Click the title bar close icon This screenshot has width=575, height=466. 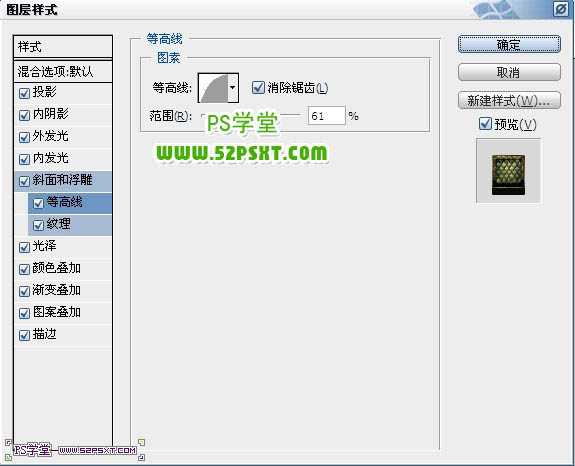(561, 9)
